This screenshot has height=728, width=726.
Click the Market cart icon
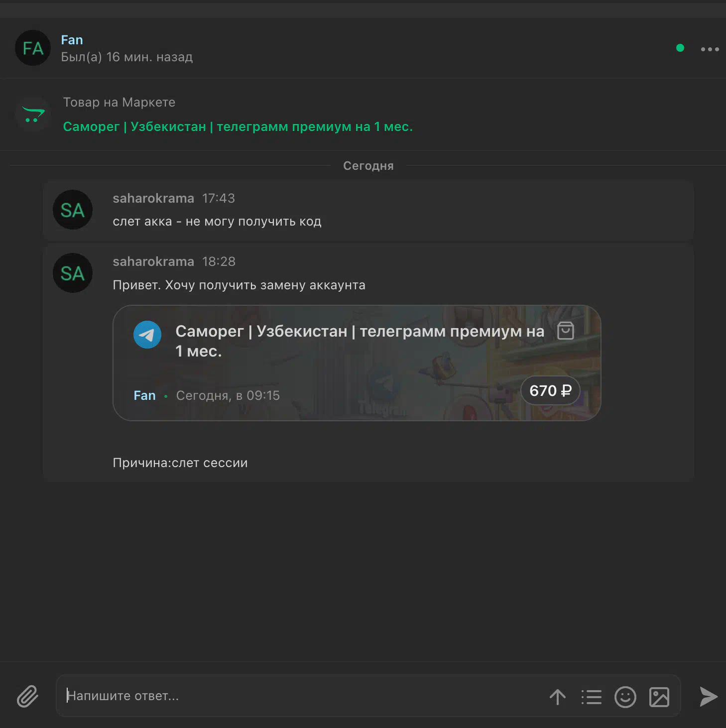click(33, 114)
